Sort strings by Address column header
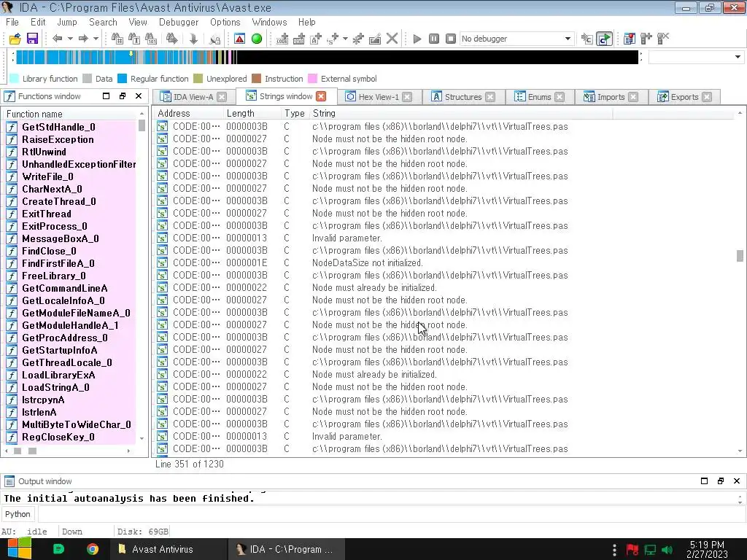 point(188,113)
